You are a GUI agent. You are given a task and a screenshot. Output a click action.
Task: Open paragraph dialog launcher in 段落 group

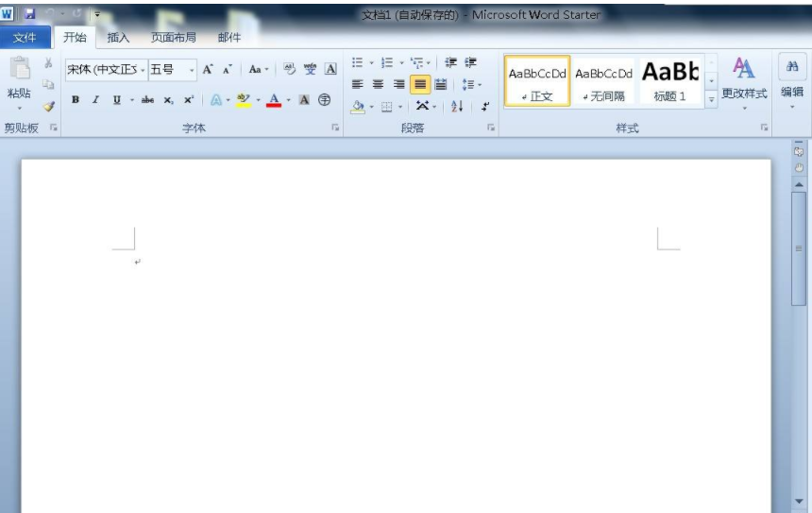tap(490, 128)
